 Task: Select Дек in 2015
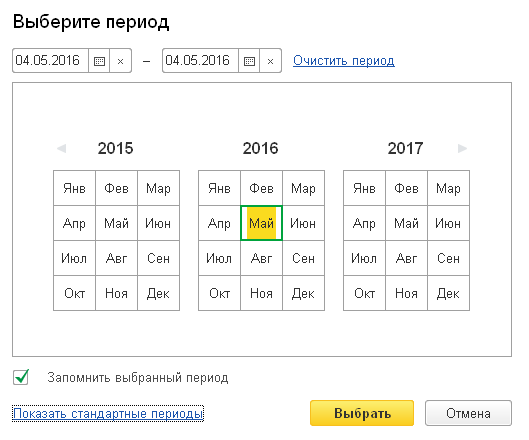[x=158, y=293]
